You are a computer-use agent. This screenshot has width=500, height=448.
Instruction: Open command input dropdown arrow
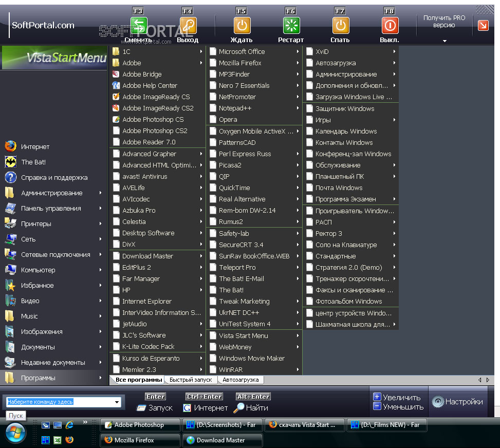tap(117, 402)
